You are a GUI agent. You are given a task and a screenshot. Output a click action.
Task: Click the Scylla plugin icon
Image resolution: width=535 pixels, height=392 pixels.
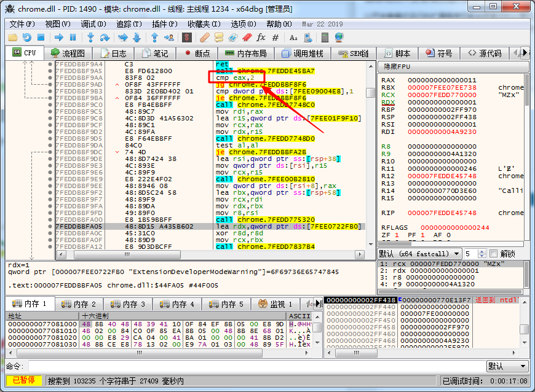(187, 37)
